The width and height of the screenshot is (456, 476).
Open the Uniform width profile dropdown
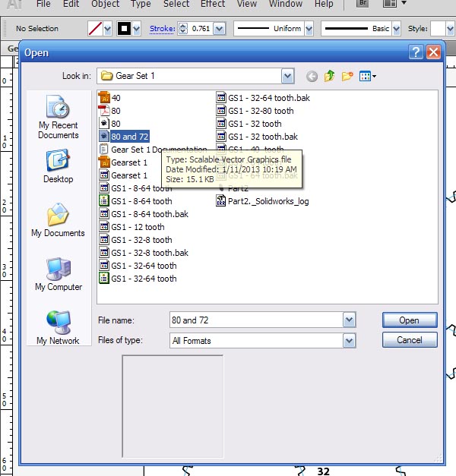309,29
